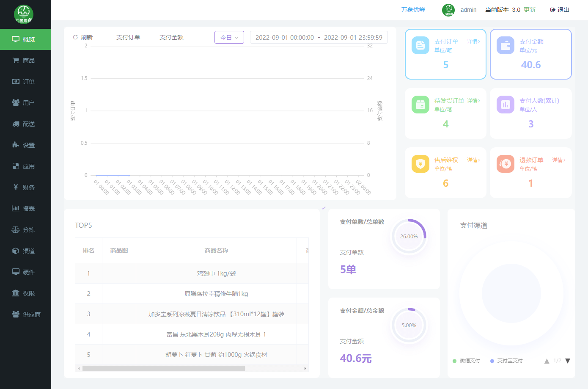The image size is (588, 389).
Task: Open the 今日 date range dropdown
Action: pos(229,37)
